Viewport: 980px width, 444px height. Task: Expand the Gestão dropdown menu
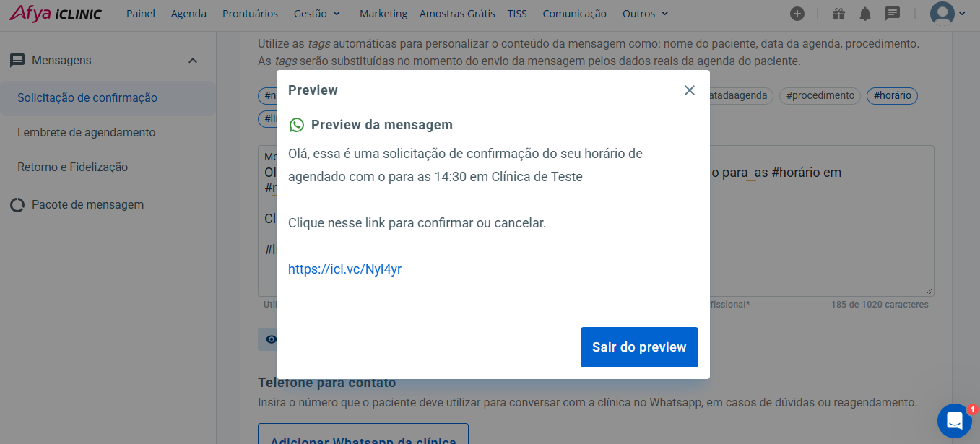[x=317, y=14]
